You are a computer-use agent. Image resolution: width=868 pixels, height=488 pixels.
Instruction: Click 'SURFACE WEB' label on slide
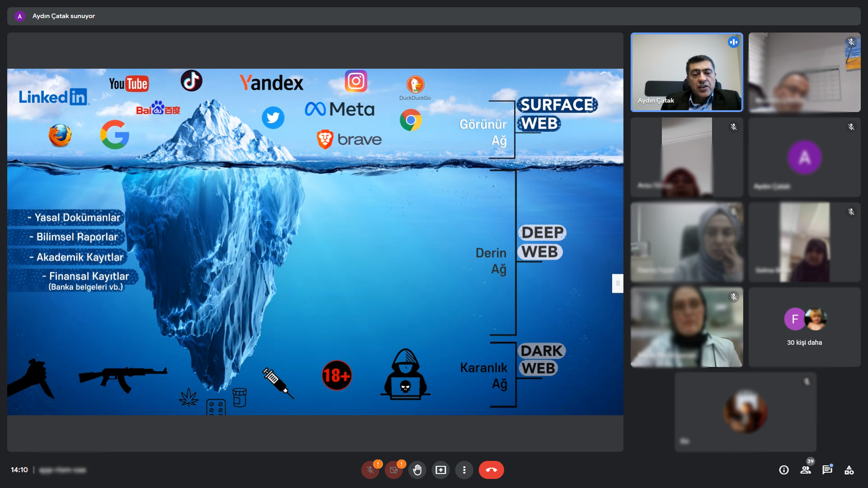click(557, 114)
